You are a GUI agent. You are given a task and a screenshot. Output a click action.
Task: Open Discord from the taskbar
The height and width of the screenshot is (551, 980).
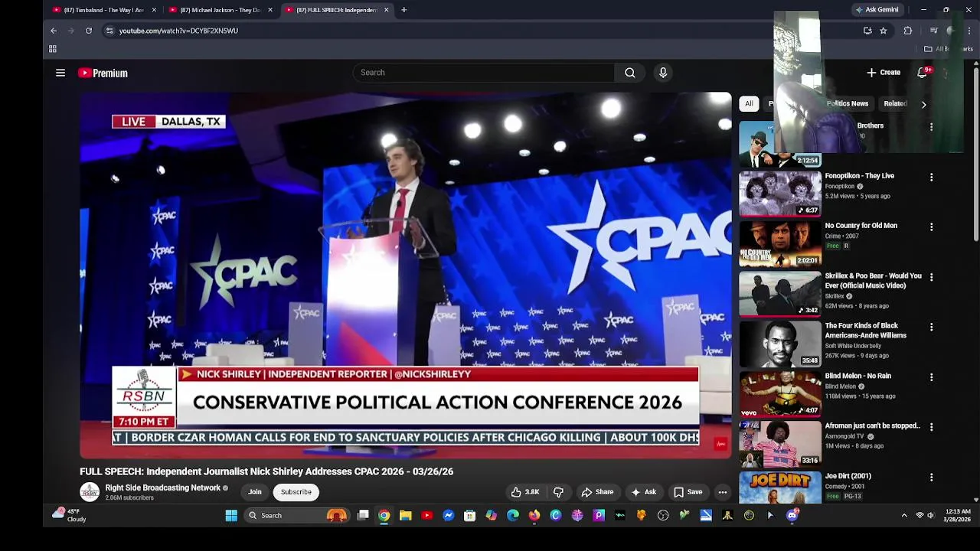tap(792, 516)
